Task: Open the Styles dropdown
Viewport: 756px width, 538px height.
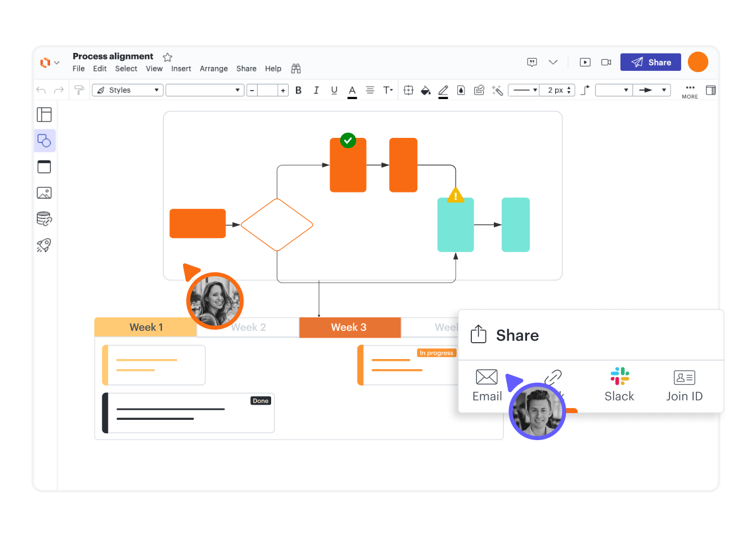Action: click(x=128, y=90)
